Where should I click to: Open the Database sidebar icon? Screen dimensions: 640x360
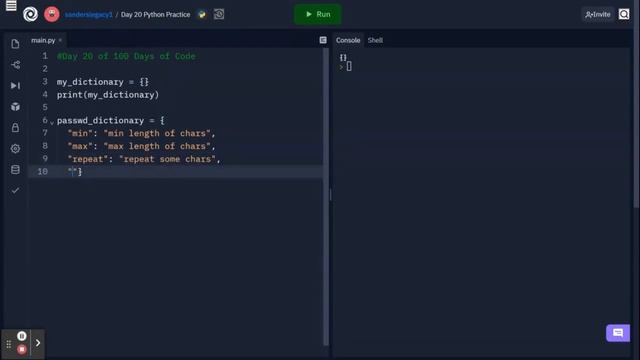click(x=16, y=169)
